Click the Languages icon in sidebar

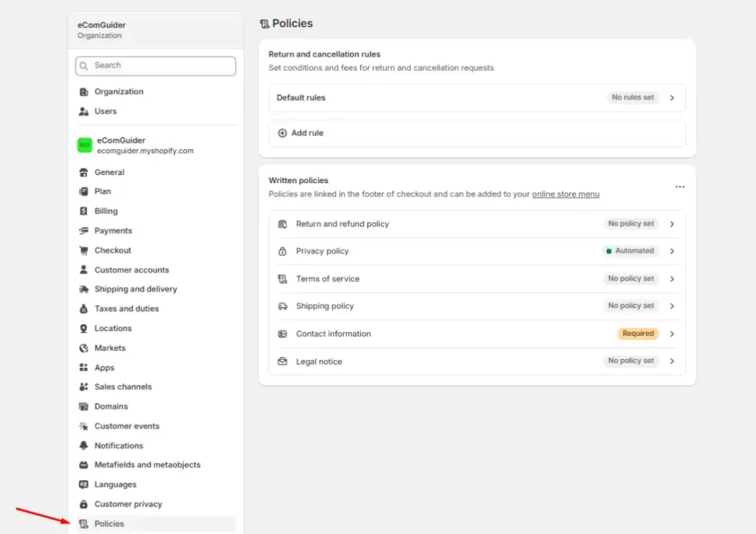coord(84,485)
